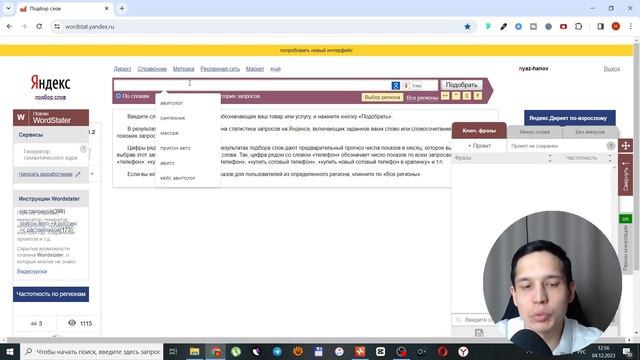Click the Chrome profile avatar
The height and width of the screenshot is (360, 640).
[616, 27]
